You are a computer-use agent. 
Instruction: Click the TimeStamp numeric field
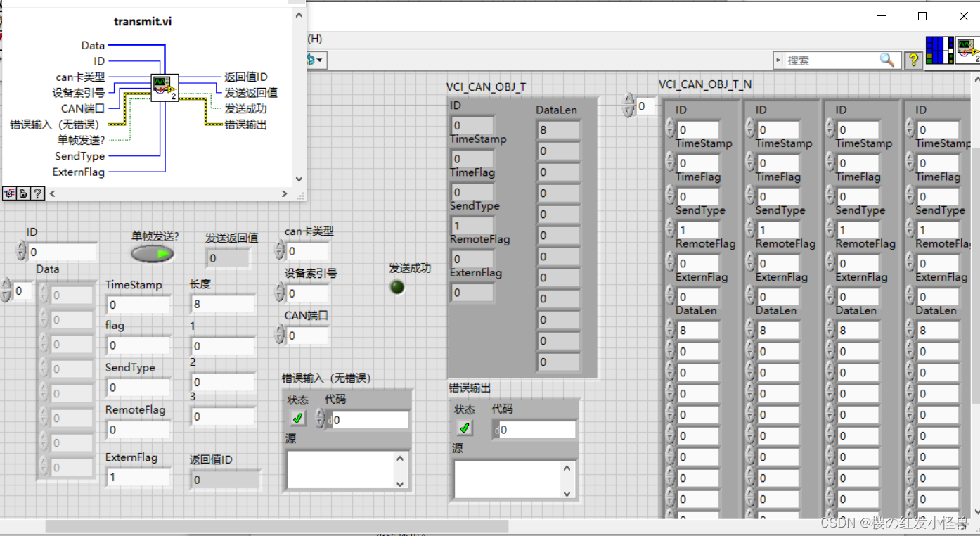coord(138,305)
